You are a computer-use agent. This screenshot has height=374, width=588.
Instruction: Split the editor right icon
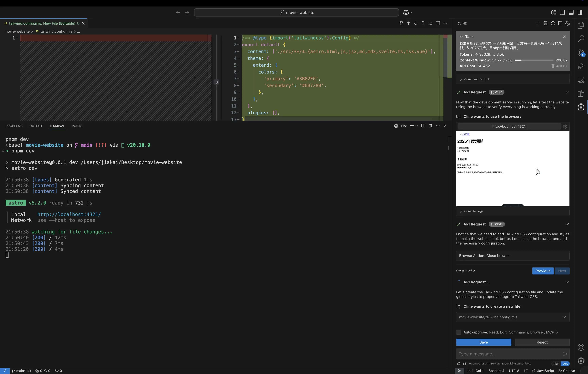[x=438, y=23]
